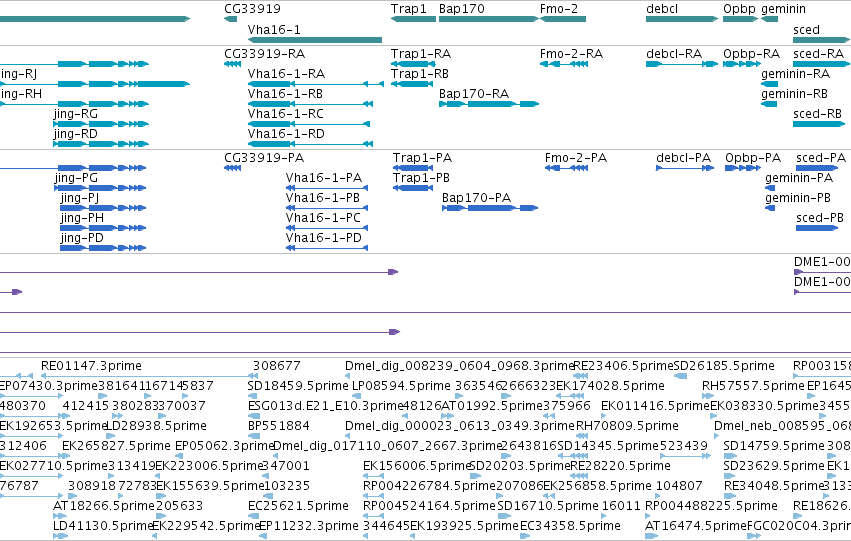Click EST feature AT16474.5prime

click(696, 526)
